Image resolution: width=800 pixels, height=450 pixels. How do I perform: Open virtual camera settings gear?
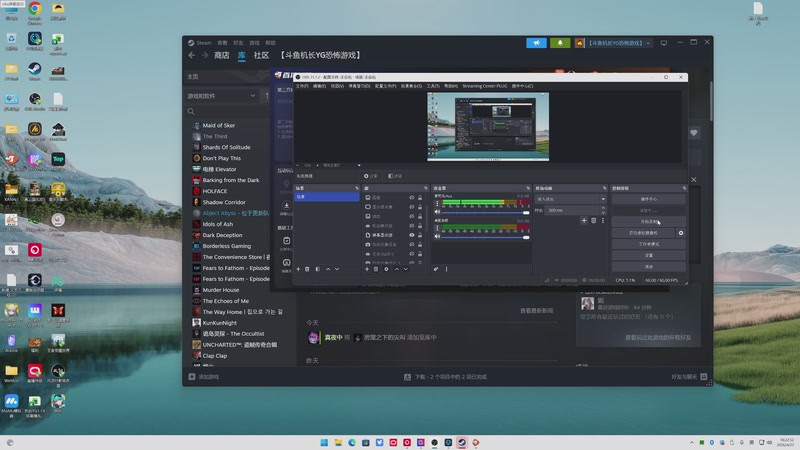click(681, 233)
